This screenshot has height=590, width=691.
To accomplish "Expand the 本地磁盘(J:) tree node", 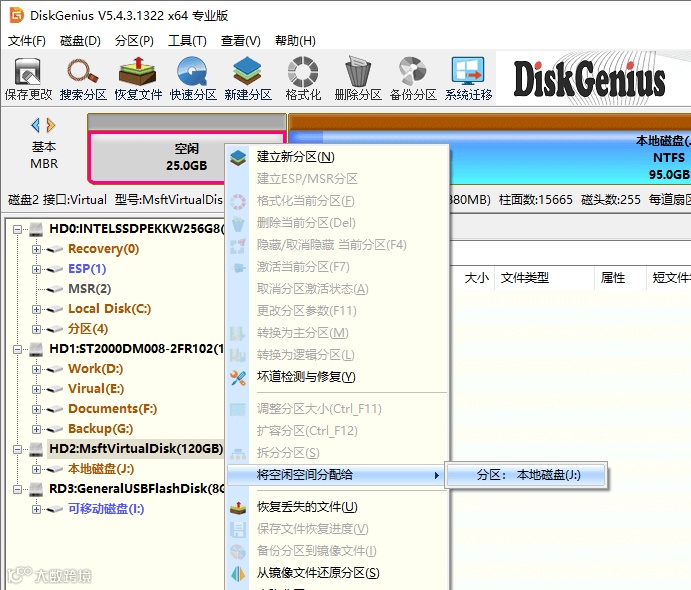I will [x=36, y=469].
